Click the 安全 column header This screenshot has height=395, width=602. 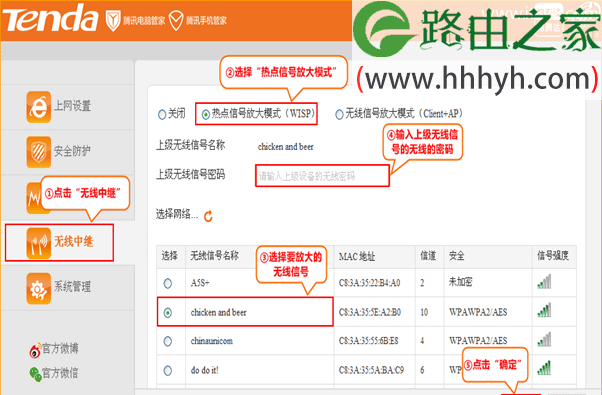pyautogui.click(x=456, y=256)
